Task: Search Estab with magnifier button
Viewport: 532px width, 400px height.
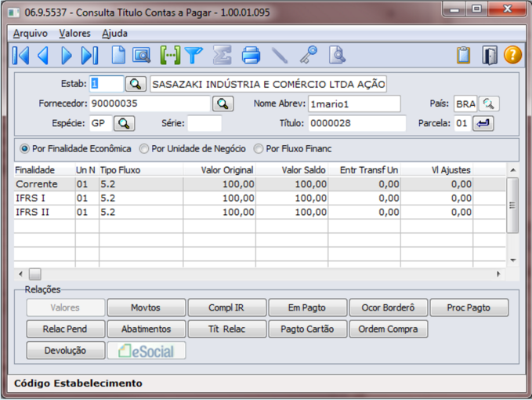Action: coord(136,84)
